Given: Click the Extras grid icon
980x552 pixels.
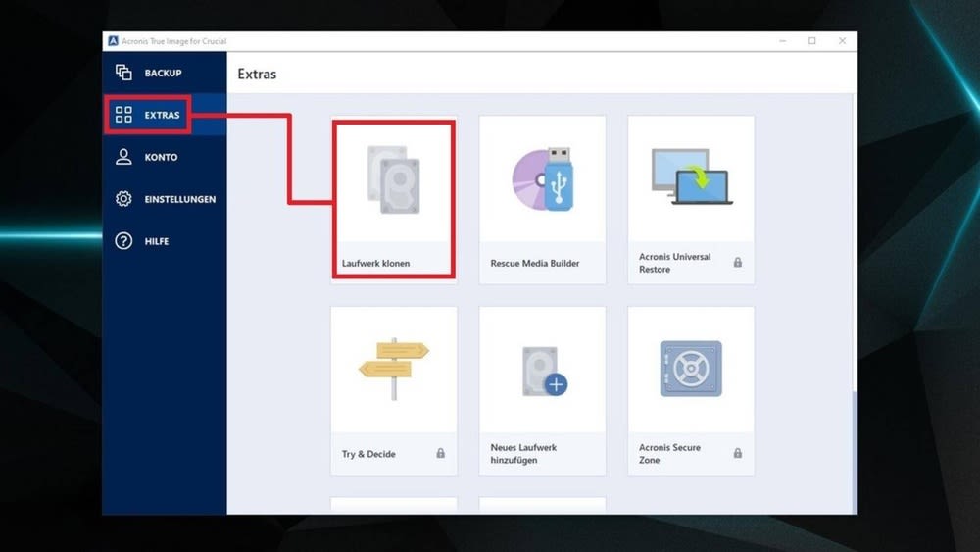Looking at the screenshot, I should (123, 115).
